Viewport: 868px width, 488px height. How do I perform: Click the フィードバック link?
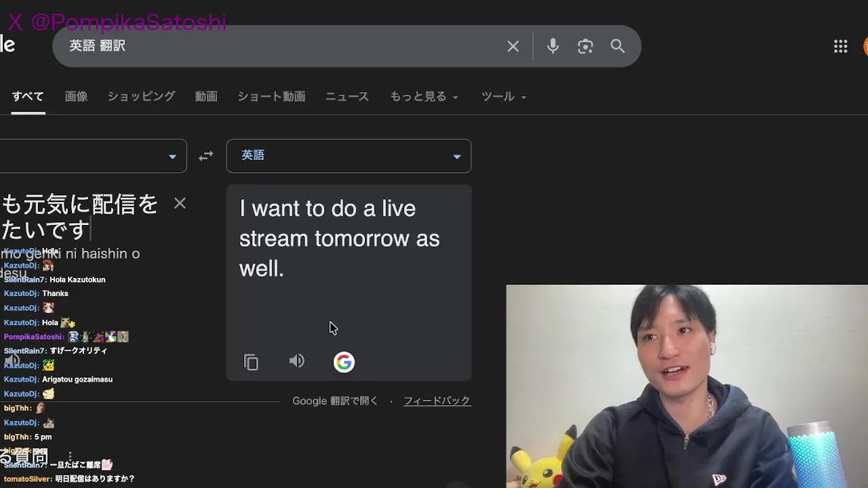pyautogui.click(x=437, y=401)
